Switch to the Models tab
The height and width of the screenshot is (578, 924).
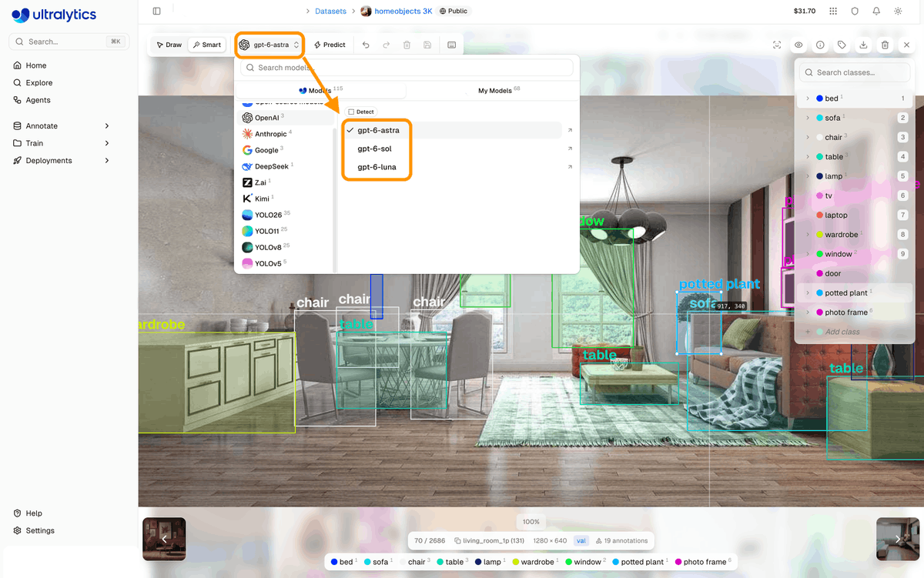pos(320,90)
